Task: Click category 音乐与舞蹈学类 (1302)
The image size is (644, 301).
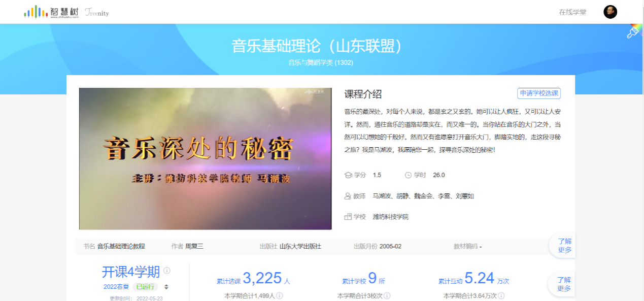Action: 321,63
